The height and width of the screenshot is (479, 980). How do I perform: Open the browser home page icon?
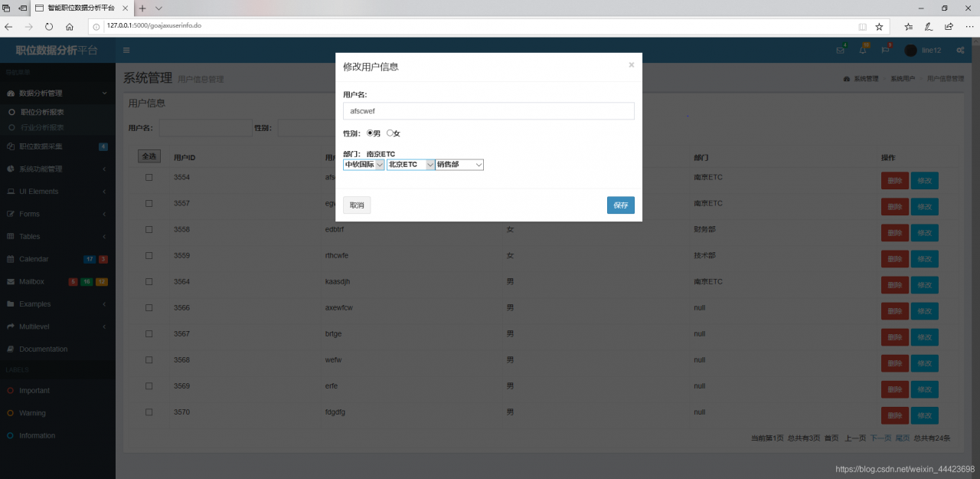click(x=70, y=26)
